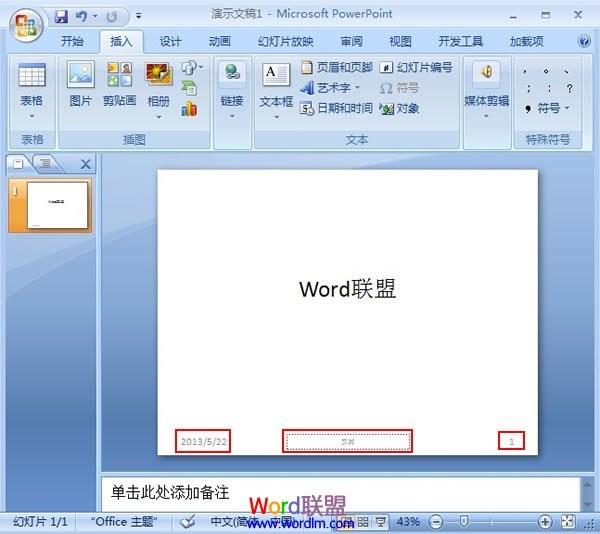Insert the colon special symbol
The width and height of the screenshot is (600, 534).
click(x=549, y=89)
